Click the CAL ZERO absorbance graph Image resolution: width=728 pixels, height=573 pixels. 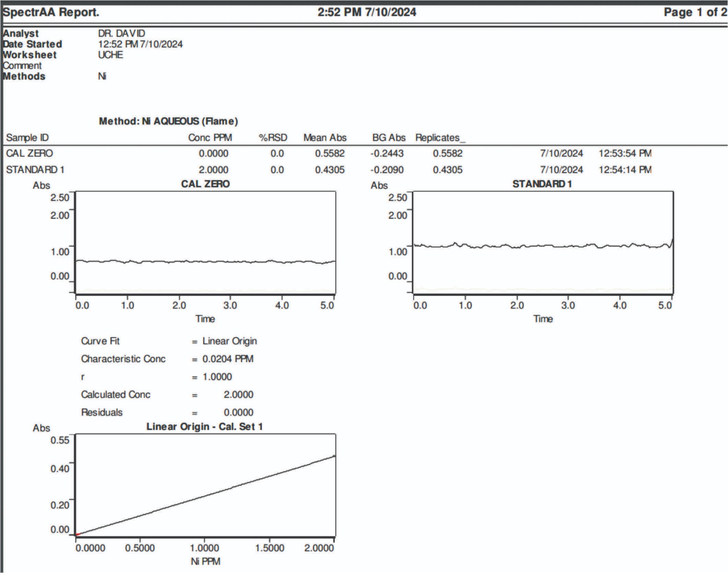click(205, 242)
